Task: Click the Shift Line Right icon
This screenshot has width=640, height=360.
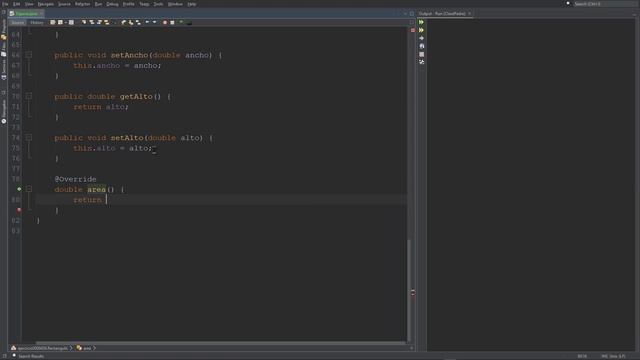Action: click(154, 22)
